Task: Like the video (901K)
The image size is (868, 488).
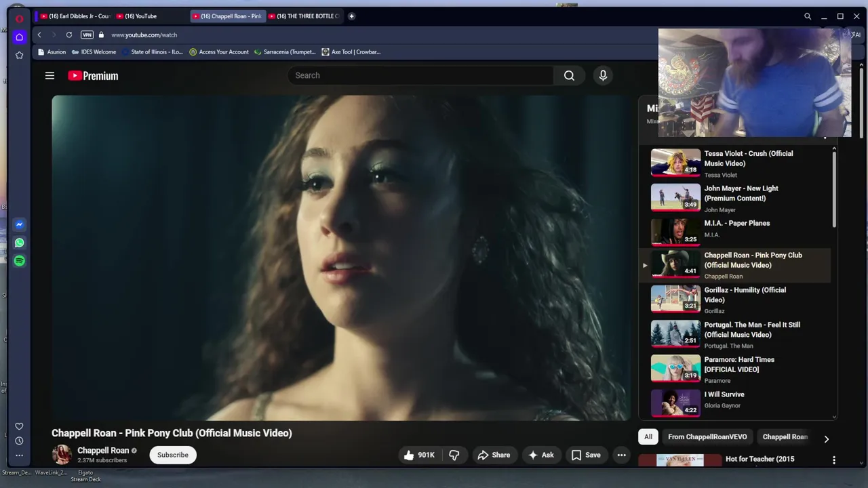Action: (419, 455)
